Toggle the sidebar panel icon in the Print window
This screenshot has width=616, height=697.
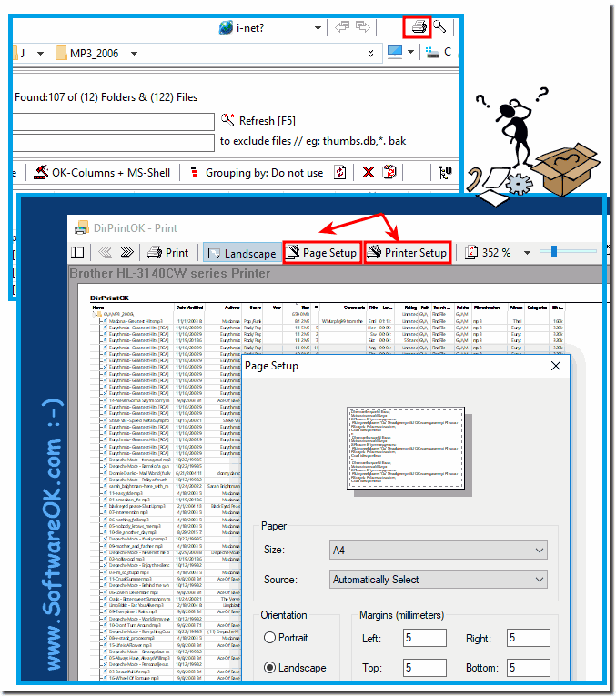click(77, 252)
